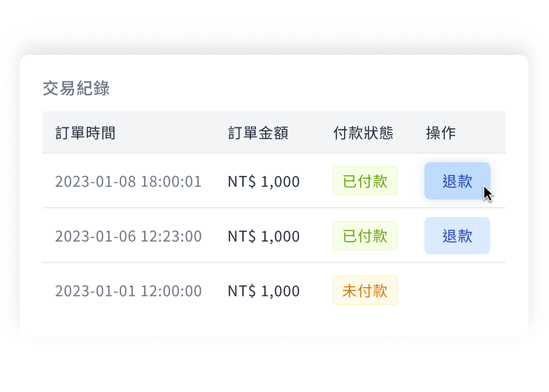Click the NT$ 1,000 amount in the second row
This screenshot has height=392, width=549.
pos(264,237)
